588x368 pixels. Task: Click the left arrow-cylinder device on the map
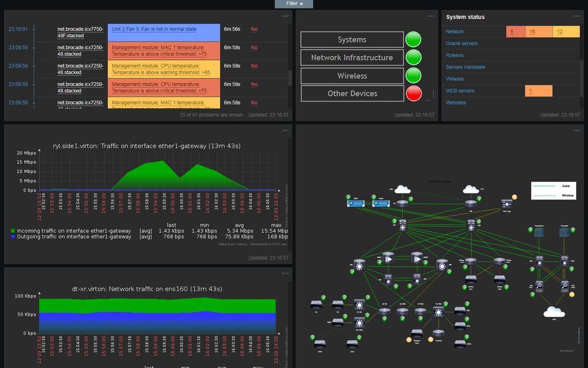388,258
